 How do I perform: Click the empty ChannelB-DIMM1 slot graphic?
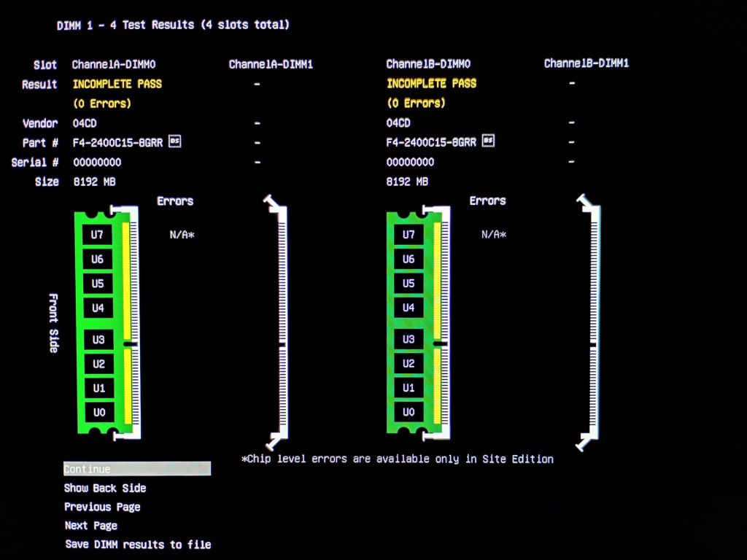(589, 322)
